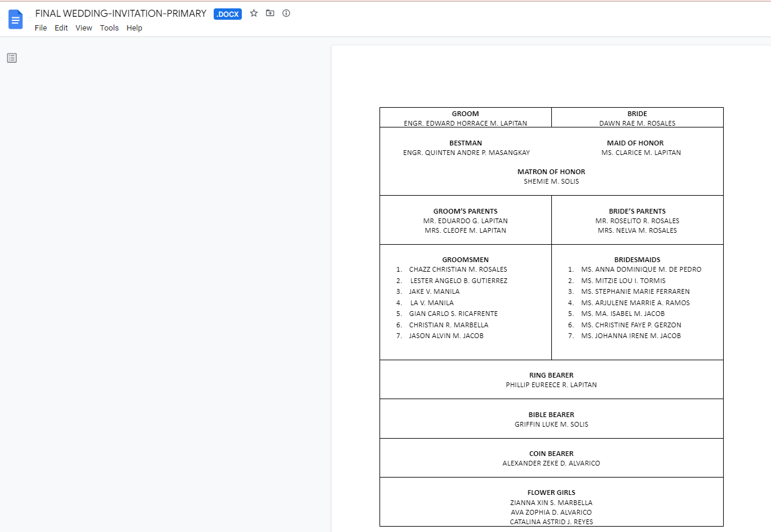The image size is (771, 532).
Task: Open the Help menu
Action: (x=135, y=28)
